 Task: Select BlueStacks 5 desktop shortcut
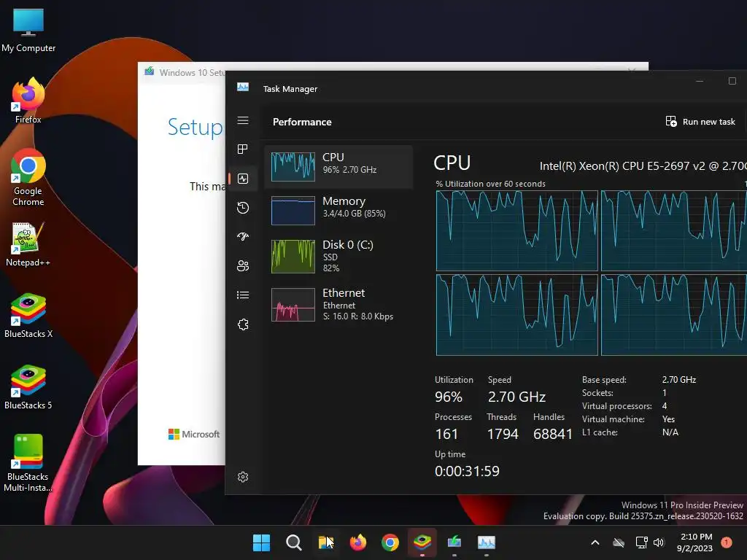(28, 387)
